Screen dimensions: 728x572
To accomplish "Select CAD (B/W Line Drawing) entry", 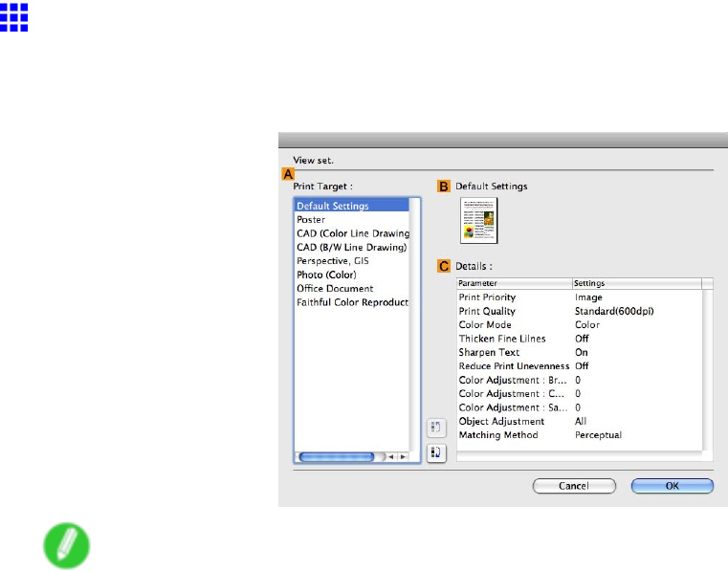I will [352, 248].
